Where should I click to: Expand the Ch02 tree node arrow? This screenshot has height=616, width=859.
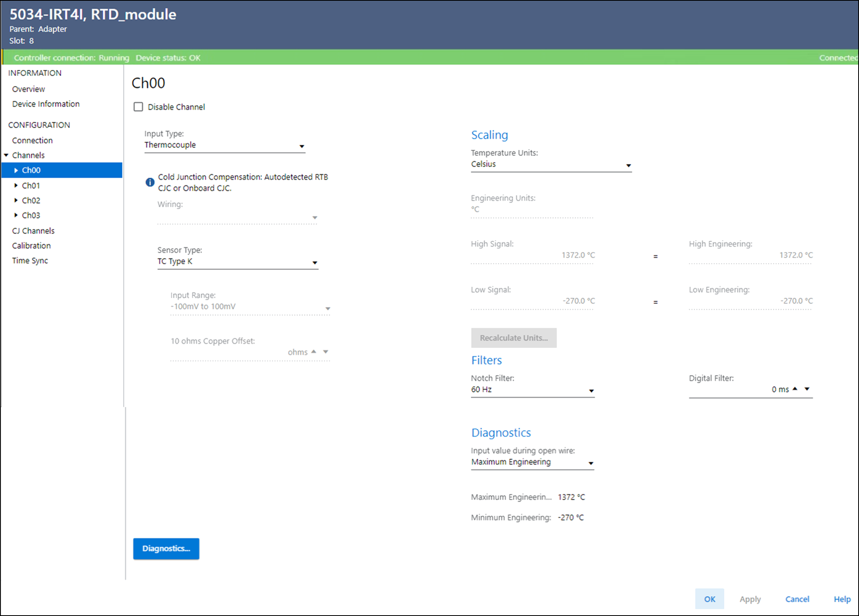coord(16,200)
